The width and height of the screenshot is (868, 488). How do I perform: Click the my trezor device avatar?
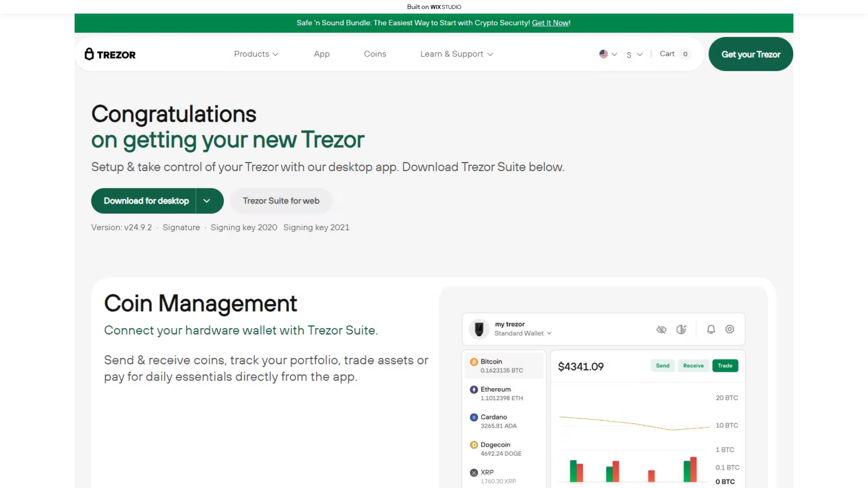click(x=479, y=329)
